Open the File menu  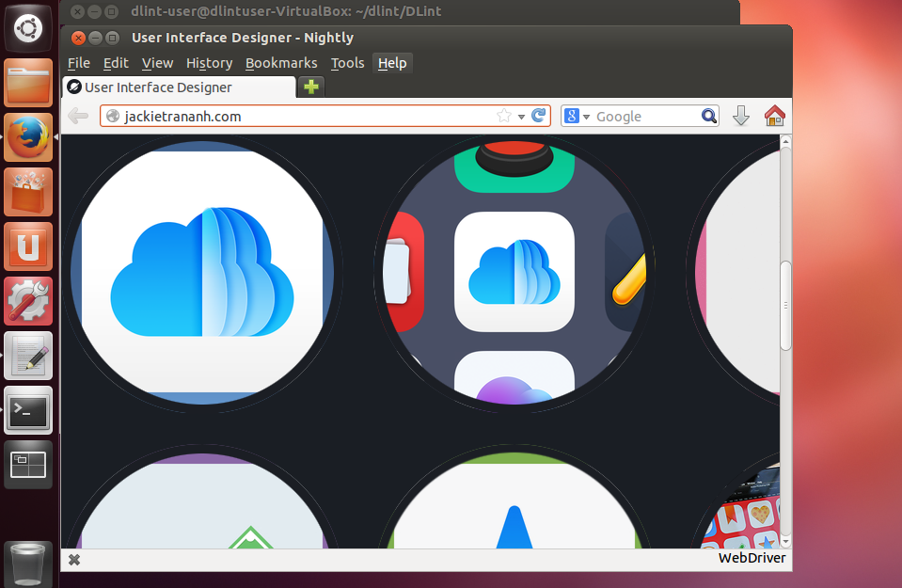(x=79, y=63)
